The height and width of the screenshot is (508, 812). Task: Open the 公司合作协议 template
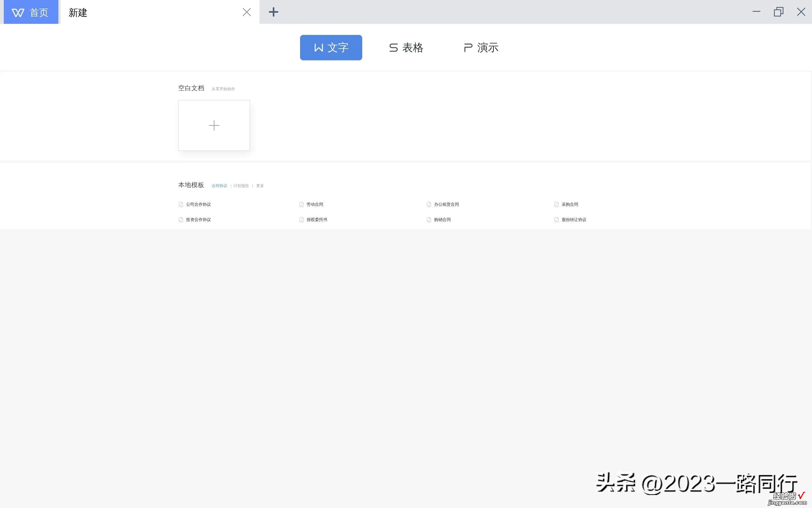[x=198, y=204]
